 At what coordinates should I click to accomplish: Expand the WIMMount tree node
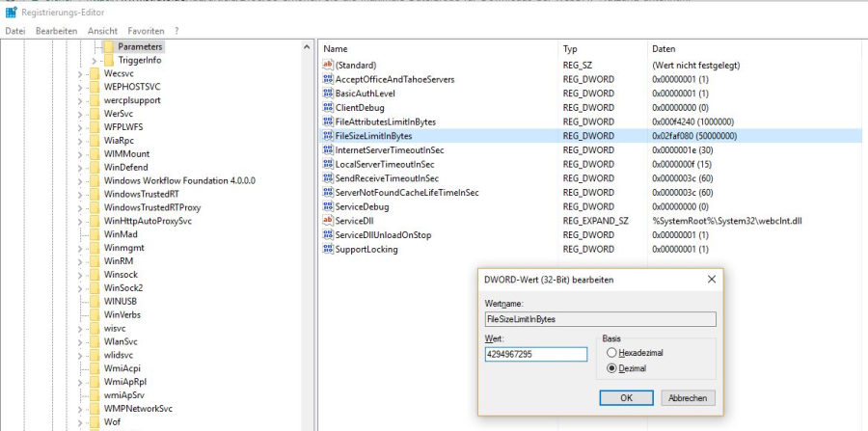79,154
